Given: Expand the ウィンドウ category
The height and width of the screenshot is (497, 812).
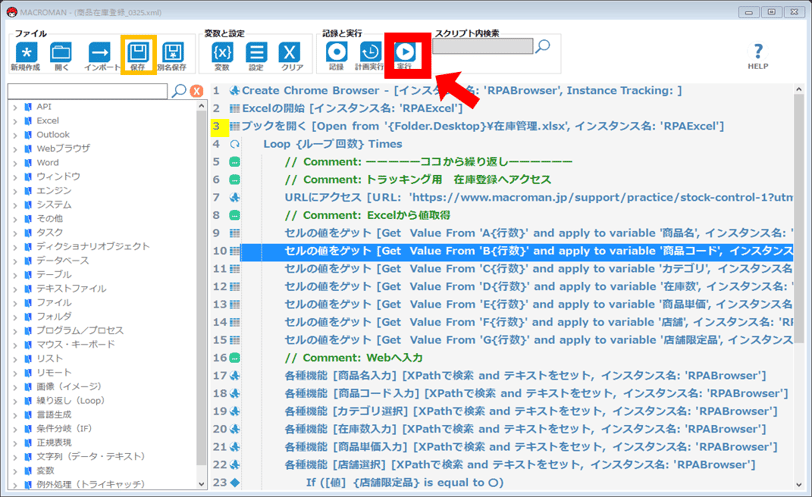Looking at the screenshot, I should pos(15,177).
